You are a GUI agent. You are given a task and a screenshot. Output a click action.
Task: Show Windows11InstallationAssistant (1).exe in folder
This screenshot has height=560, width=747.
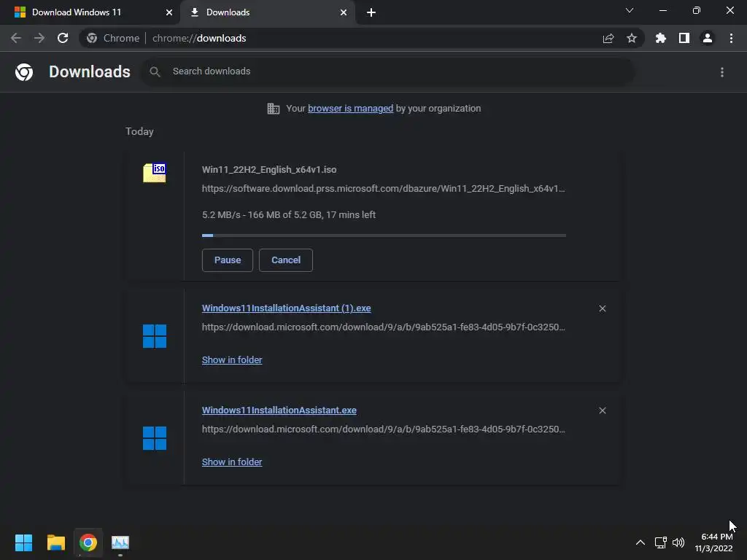(232, 360)
